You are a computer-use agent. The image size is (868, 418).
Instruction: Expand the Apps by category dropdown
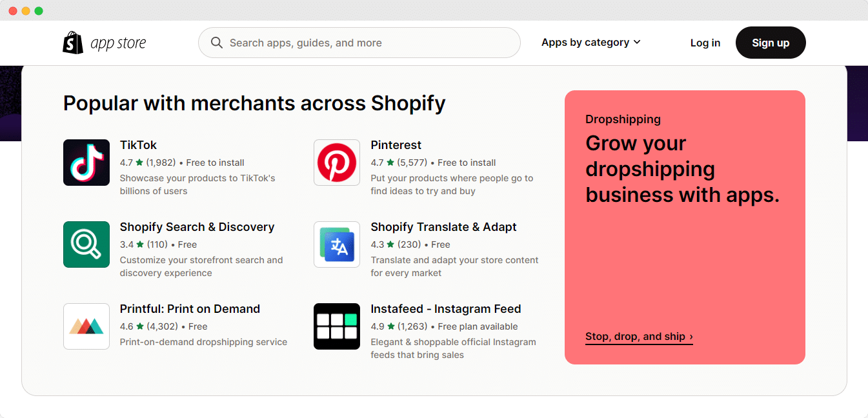coord(590,43)
